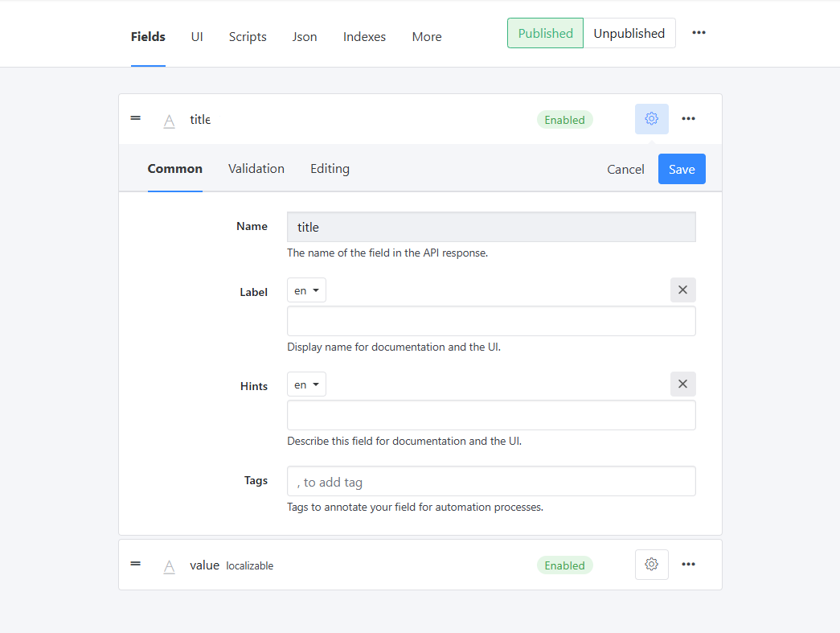Screen dimensions: 840x633
Task: Open the Label language dropdown
Action: click(x=306, y=290)
